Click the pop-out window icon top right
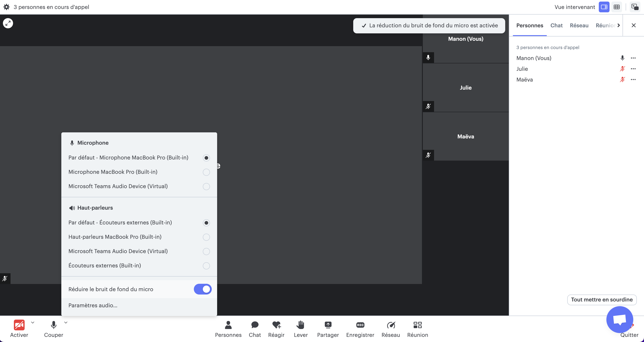Screen dimensions: 644x342 point(635,7)
